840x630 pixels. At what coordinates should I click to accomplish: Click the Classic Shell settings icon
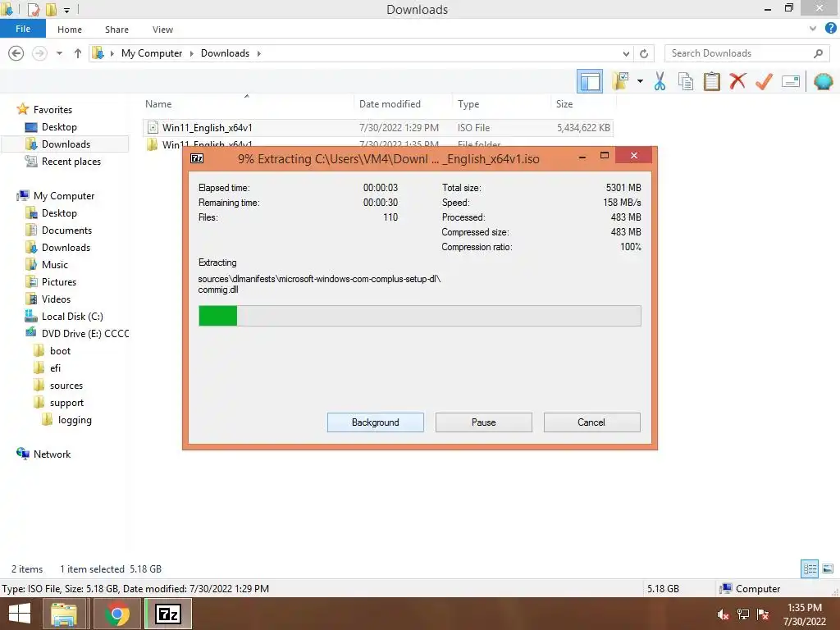[824, 81]
